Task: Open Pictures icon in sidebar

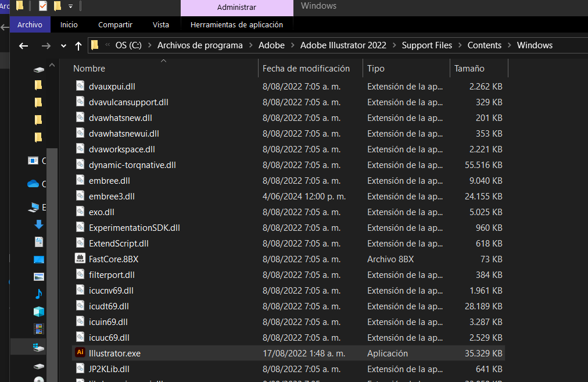Action: pyautogui.click(x=38, y=277)
